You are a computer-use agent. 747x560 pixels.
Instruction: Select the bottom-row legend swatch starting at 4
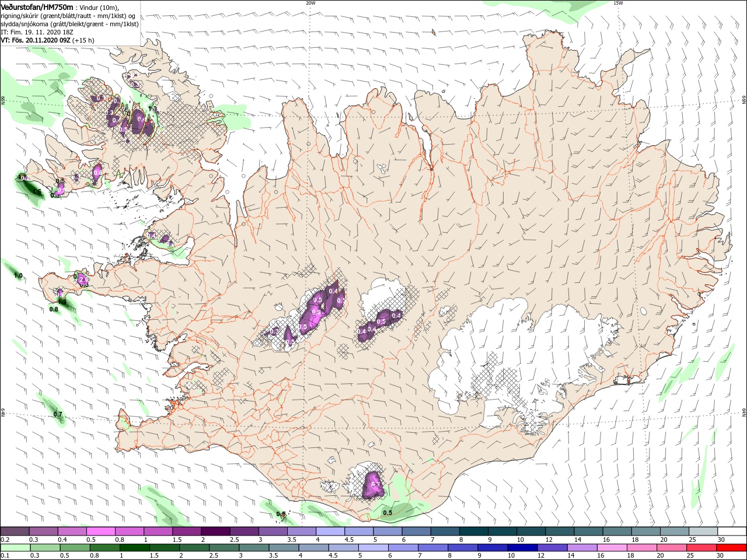pos(313,548)
